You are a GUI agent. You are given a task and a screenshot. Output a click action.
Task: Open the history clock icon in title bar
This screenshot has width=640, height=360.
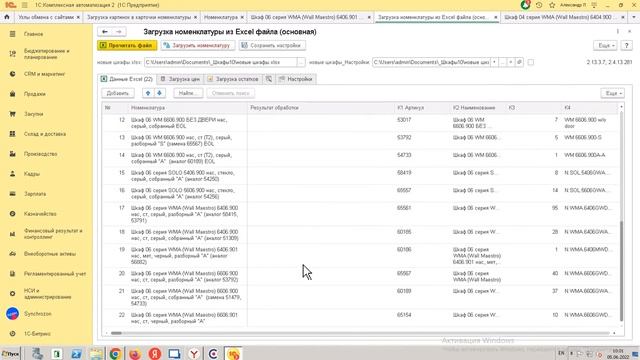(x=539, y=5)
